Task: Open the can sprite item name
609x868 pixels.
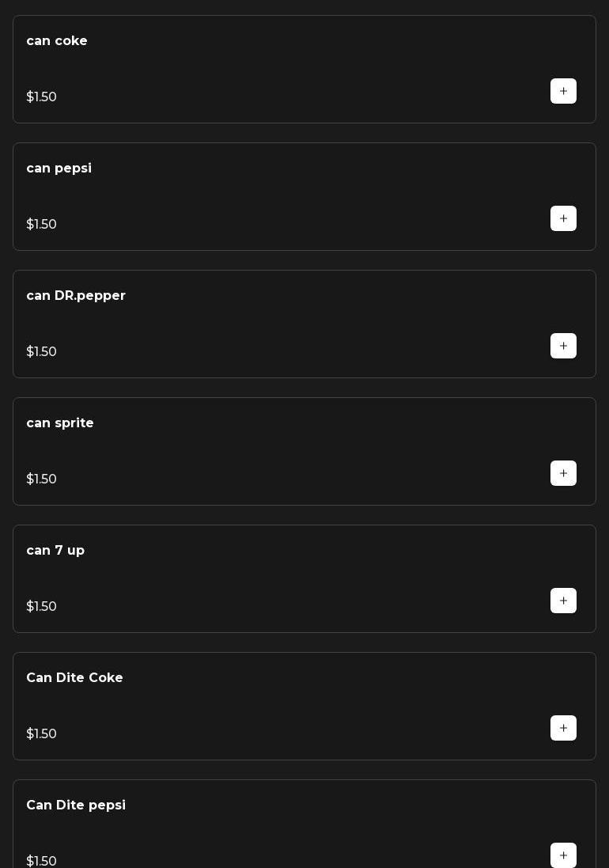Action: coord(60,423)
